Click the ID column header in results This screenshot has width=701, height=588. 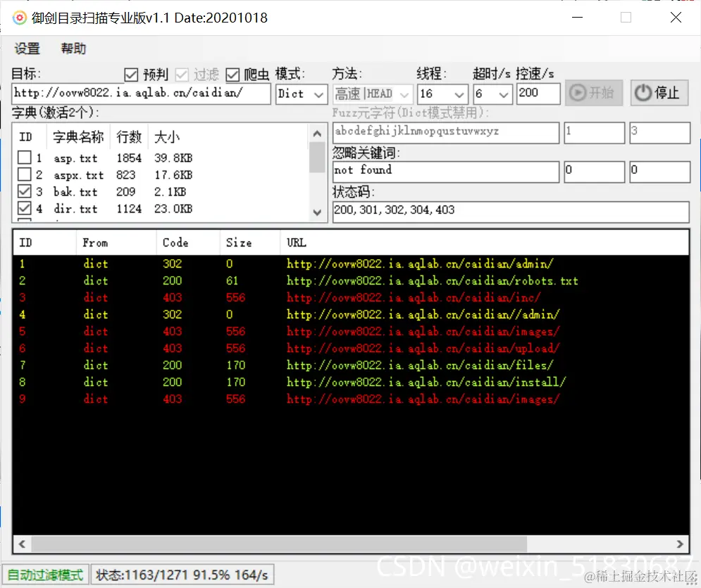click(x=21, y=242)
